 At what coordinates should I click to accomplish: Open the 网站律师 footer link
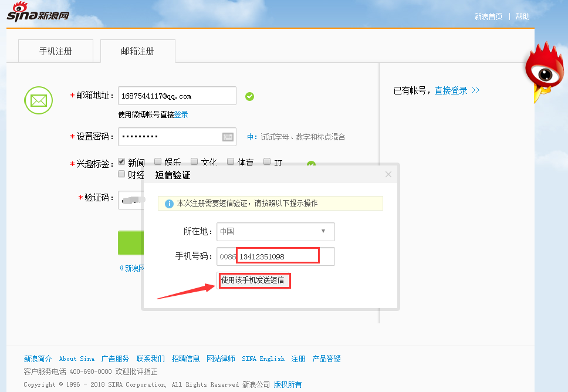221,359
